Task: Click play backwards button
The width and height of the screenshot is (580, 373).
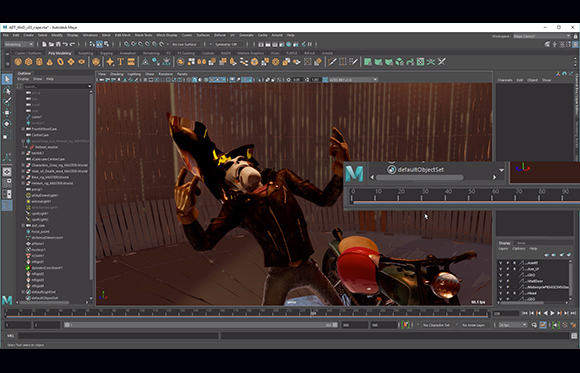Action: point(546,313)
